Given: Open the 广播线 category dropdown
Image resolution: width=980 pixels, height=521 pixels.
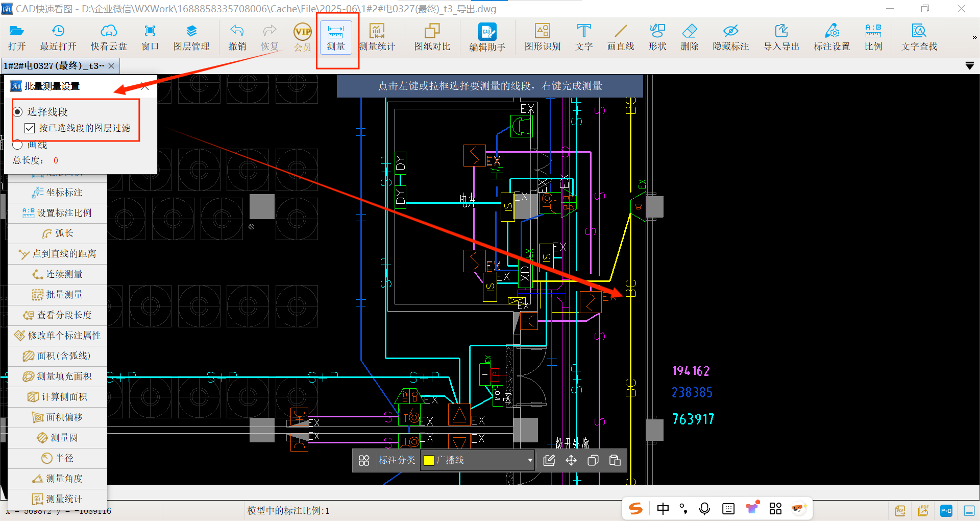Looking at the screenshot, I should coord(478,461).
